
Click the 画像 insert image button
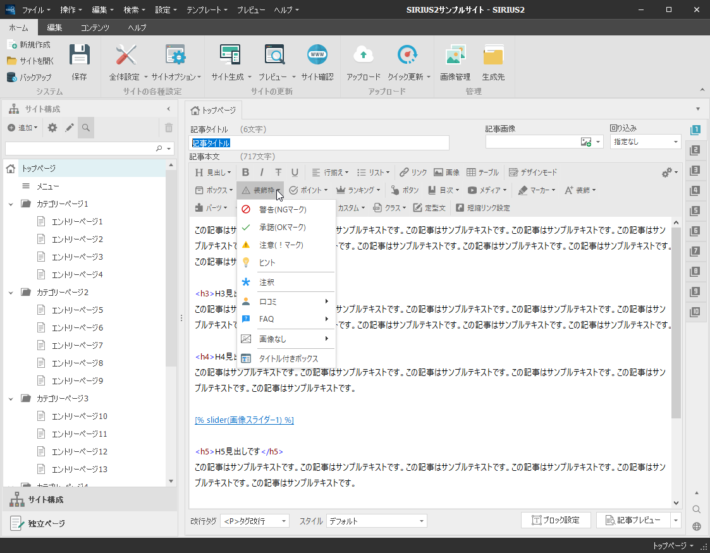[446, 172]
